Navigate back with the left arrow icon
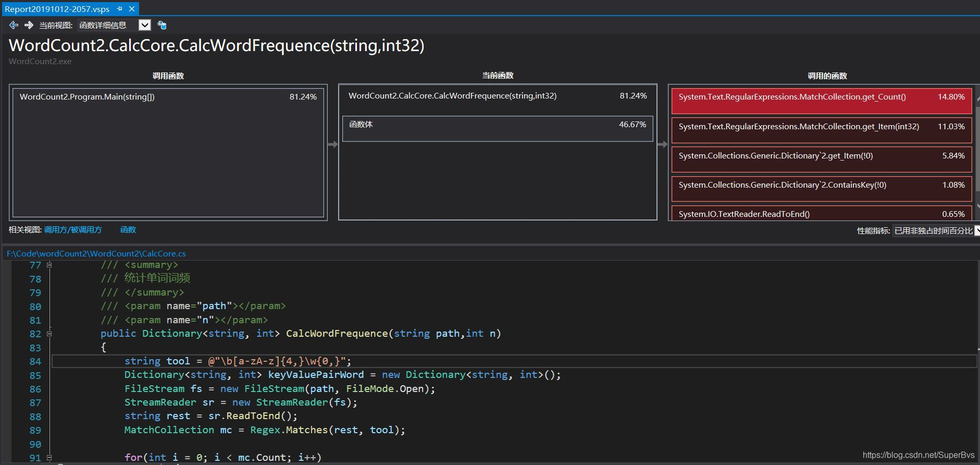 pyautogui.click(x=14, y=25)
